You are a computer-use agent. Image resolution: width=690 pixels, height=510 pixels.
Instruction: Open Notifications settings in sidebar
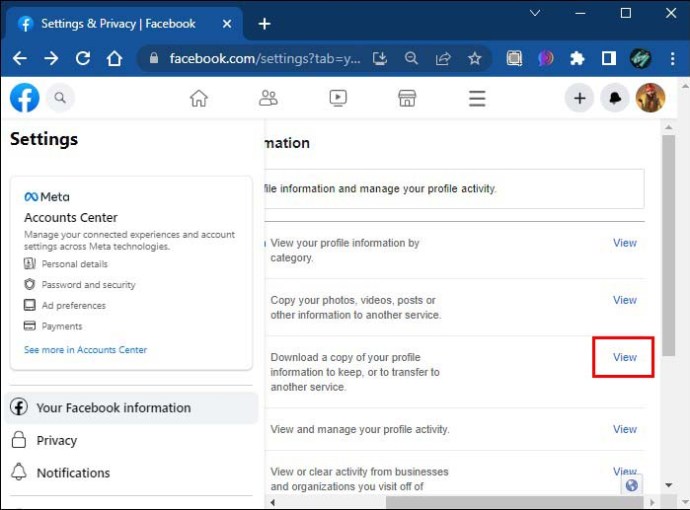(x=73, y=472)
